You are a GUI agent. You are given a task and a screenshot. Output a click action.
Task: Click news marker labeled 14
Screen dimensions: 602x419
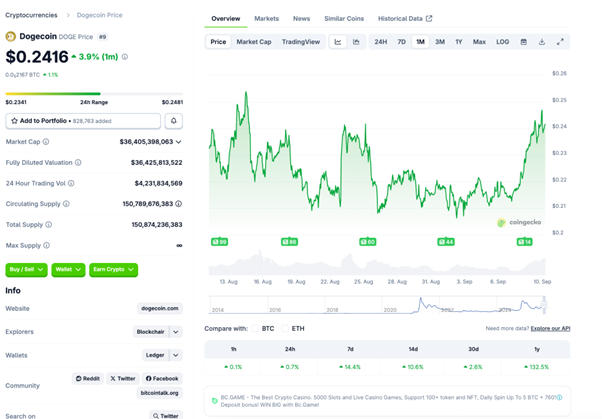click(524, 242)
